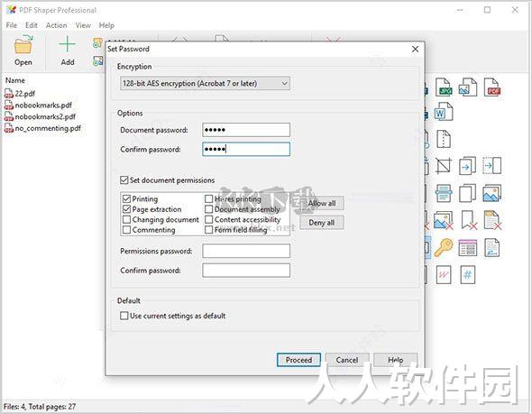Image resolution: width=532 pixels, height=414 pixels.
Task: Click the split page dotted-line icon
Action: click(x=444, y=139)
